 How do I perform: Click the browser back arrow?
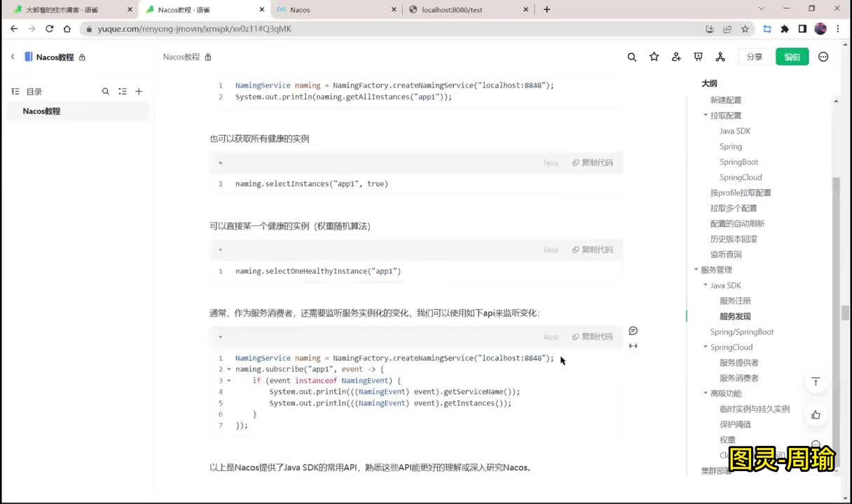pos(14,29)
